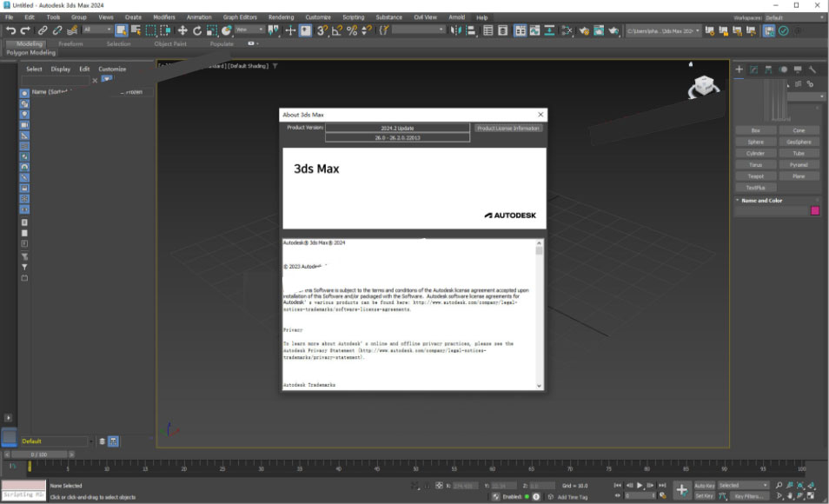The image size is (829, 504).
Task: Collapse the Name and Color rollout
Action: pos(761,201)
